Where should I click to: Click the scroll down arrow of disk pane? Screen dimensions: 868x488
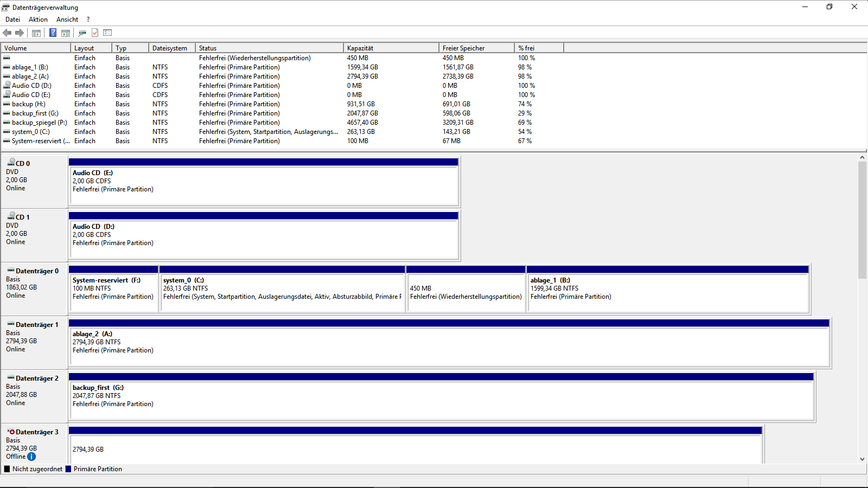coord(863,459)
